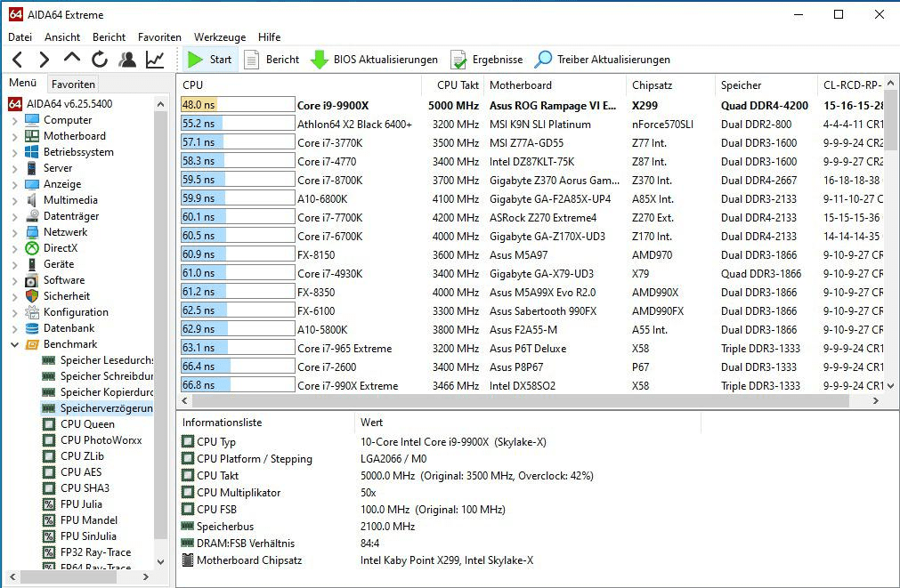This screenshot has width=900, height=588.
Task: Click the refresh icon in toolbar
Action: click(x=100, y=59)
